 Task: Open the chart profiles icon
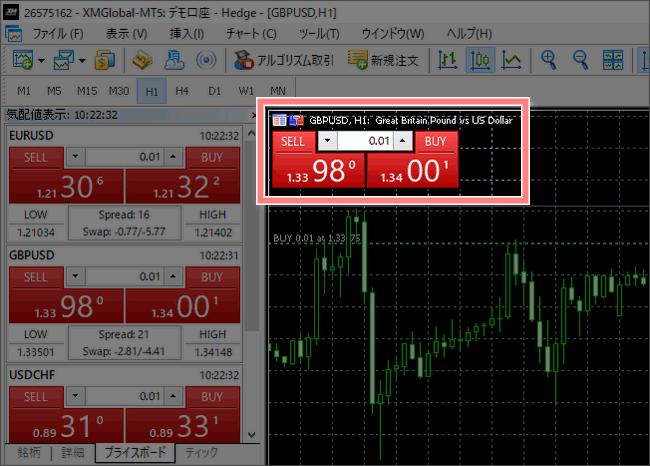click(63, 60)
